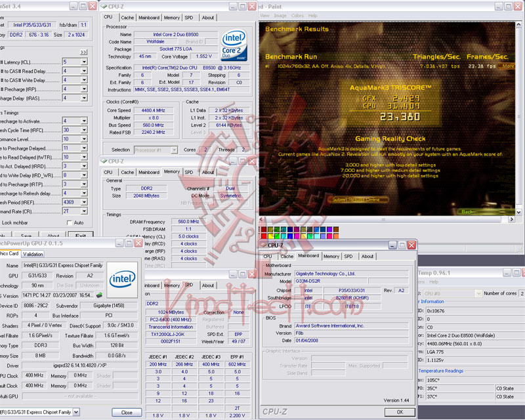Pick the yellow swatch in Paint palette
Image resolution: width=525 pixels, height=420 pixels.
pos(270,236)
